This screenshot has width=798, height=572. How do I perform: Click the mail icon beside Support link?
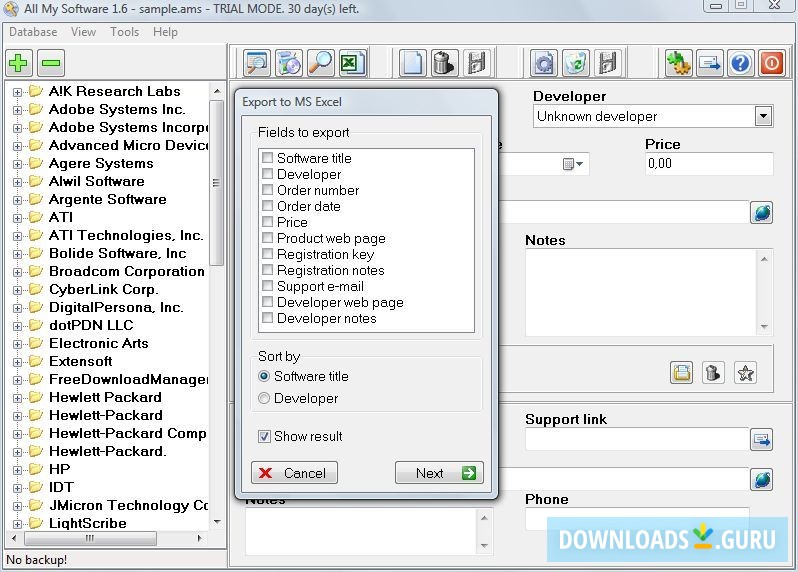click(x=762, y=440)
